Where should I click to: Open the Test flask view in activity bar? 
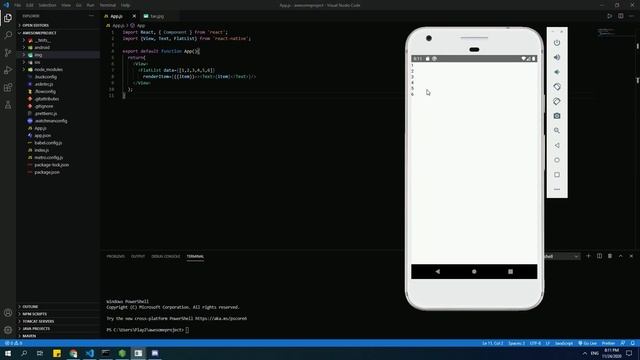coord(8,105)
